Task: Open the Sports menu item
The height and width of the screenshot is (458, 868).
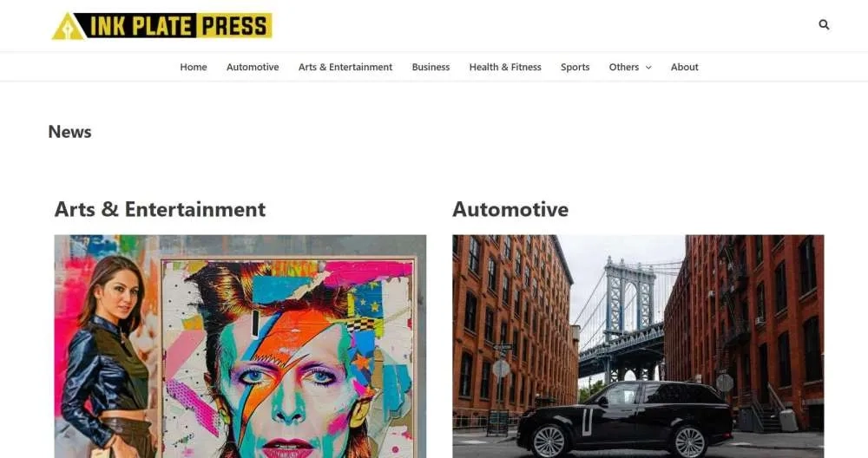Action: tap(575, 67)
